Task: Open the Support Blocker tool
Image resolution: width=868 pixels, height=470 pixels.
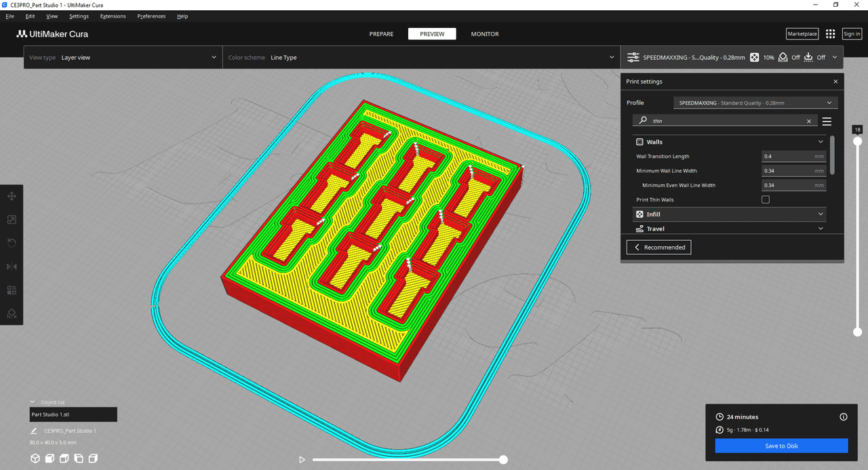Action: pos(12,313)
